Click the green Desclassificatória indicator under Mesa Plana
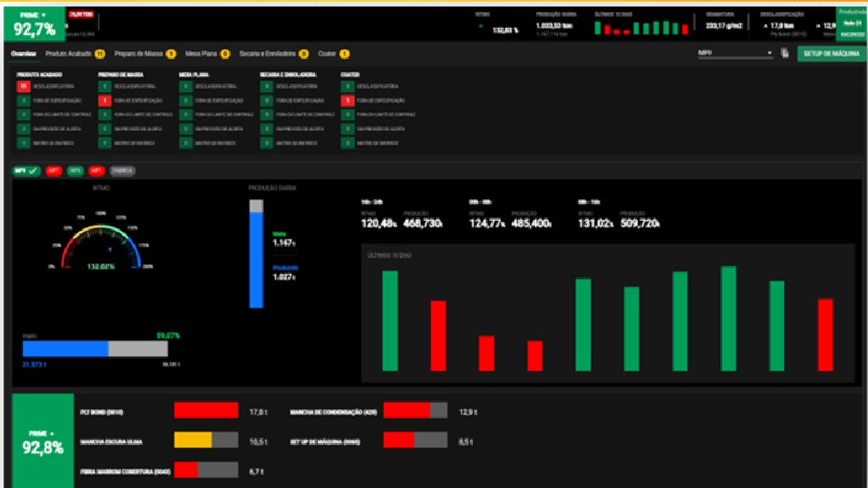The height and width of the screenshot is (488, 868). pyautogui.click(x=185, y=87)
